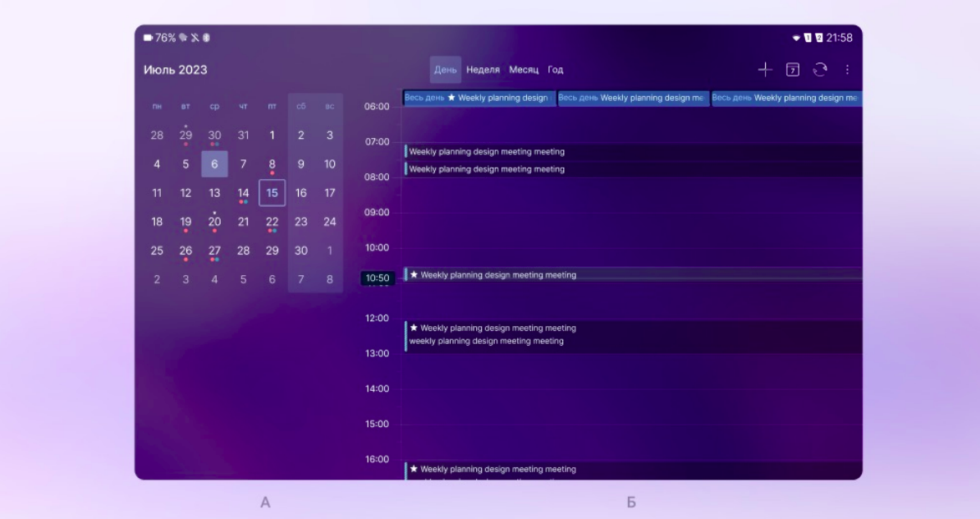Image resolution: width=980 pixels, height=519 pixels.
Task: Select date 14 in the mini calendar
Action: (x=243, y=193)
